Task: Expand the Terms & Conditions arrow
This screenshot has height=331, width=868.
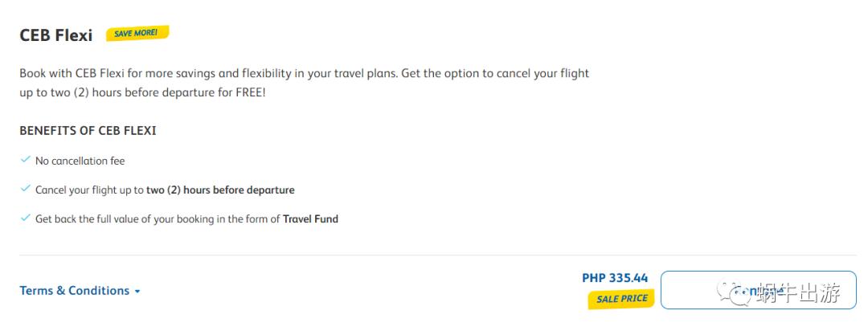Action: click(137, 292)
